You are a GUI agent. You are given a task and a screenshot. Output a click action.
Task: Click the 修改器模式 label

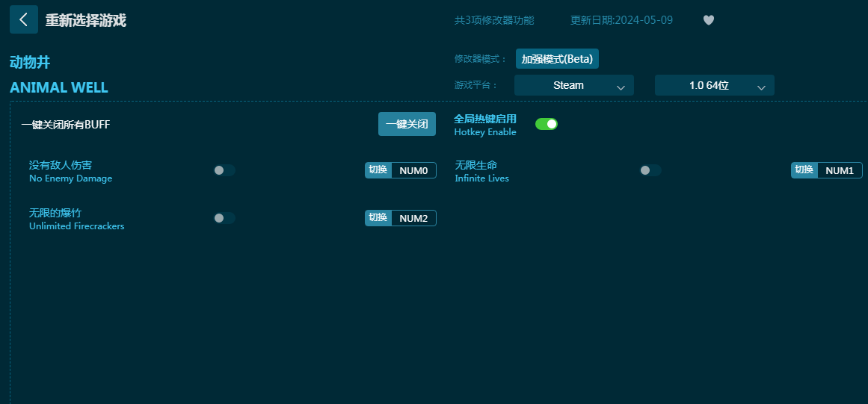[481, 59]
